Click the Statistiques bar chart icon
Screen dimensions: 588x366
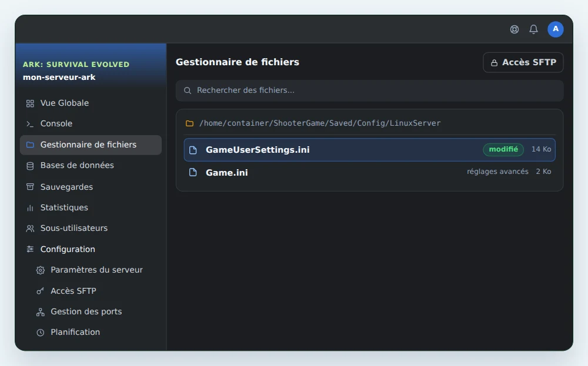(x=30, y=208)
